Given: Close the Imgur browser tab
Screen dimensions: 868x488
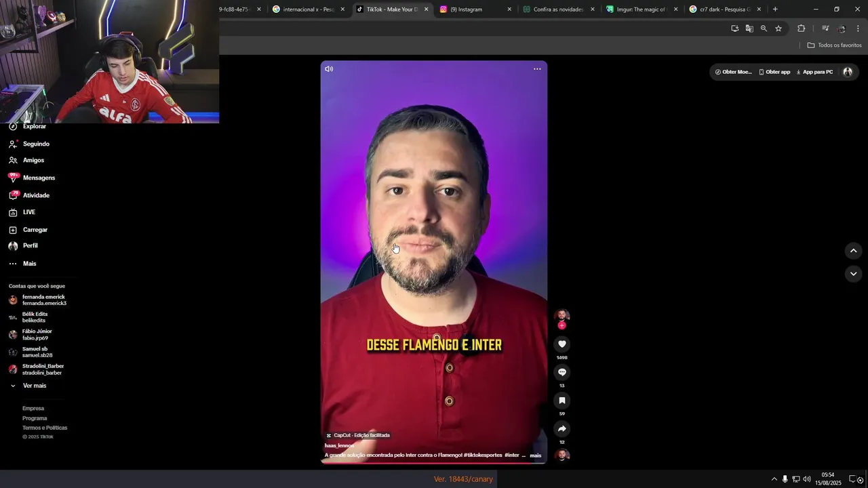Looking at the screenshot, I should pos(675,9).
